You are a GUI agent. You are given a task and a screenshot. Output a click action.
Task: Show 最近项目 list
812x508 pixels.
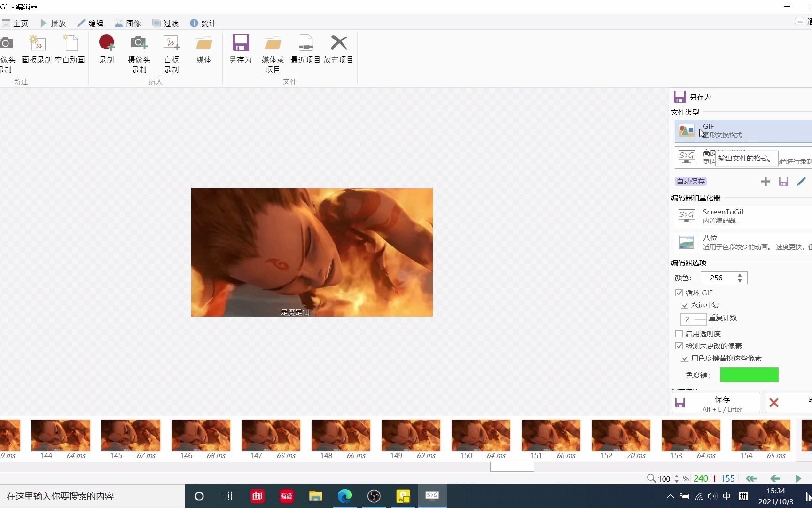[x=305, y=49]
